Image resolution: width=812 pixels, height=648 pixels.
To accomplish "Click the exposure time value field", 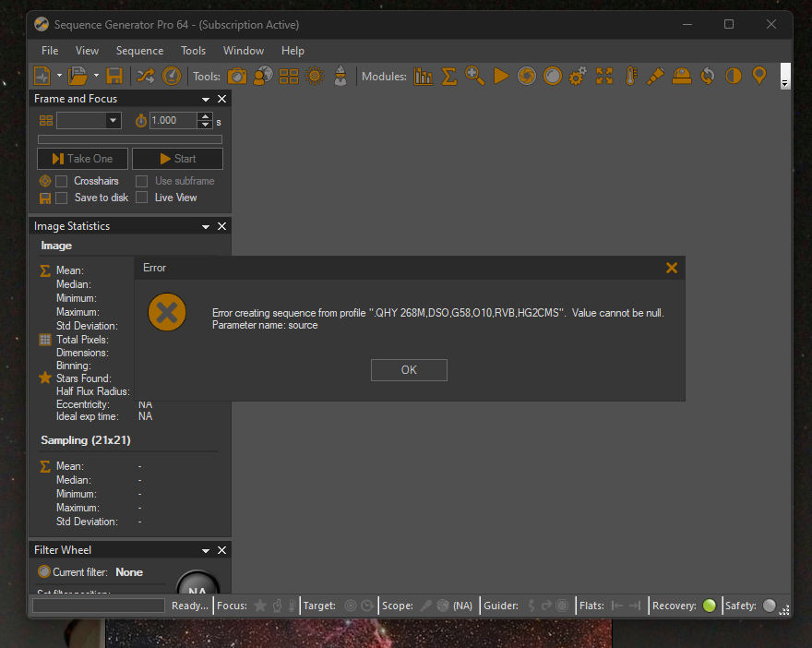I will coord(173,121).
